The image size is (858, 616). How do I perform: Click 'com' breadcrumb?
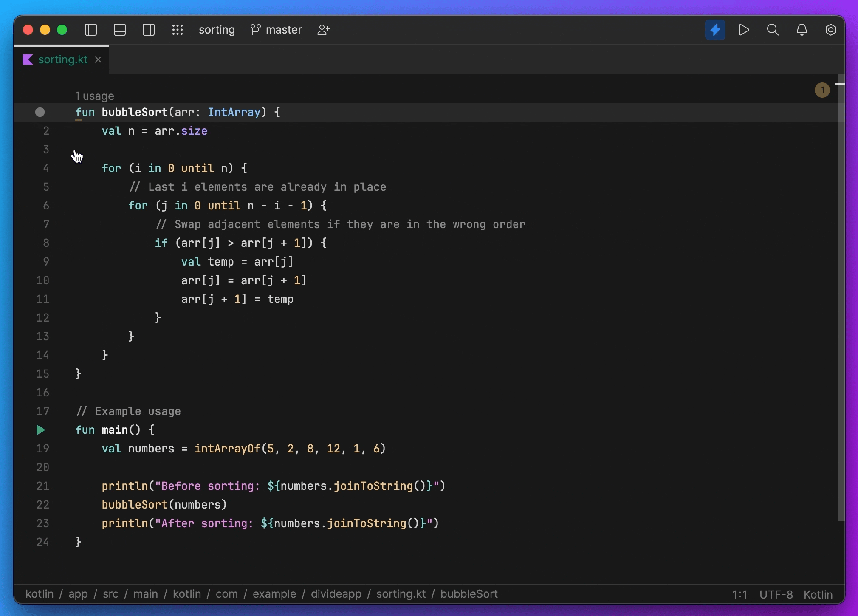(x=227, y=594)
